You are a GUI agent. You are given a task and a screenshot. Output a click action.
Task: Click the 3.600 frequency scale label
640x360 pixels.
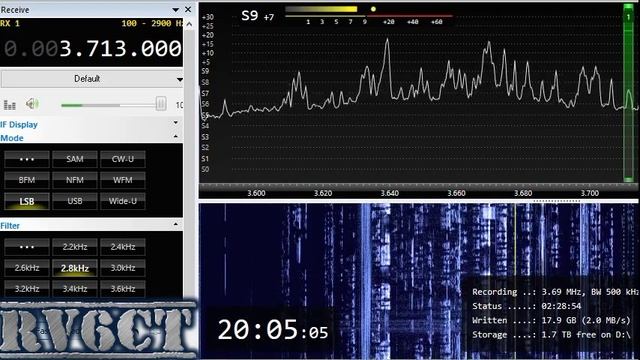256,193
